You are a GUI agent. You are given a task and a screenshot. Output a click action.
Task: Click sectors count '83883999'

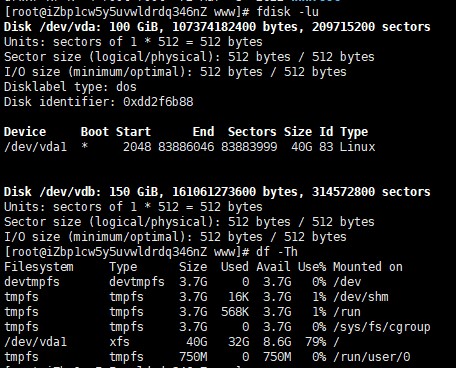pyautogui.click(x=249, y=147)
